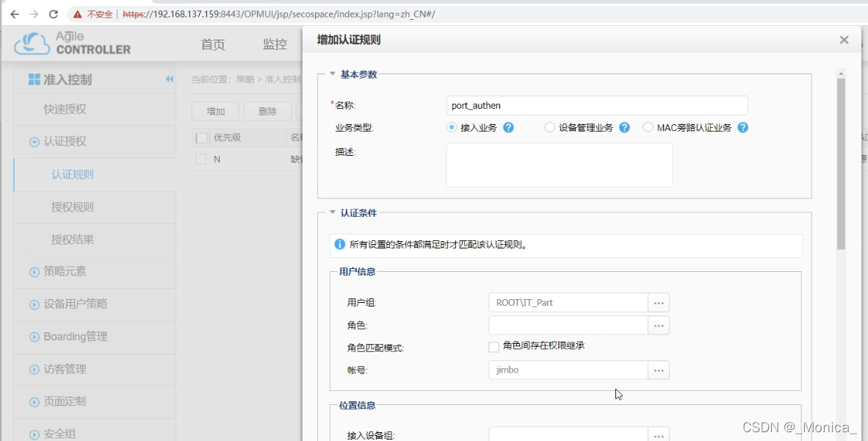Select the MAC旁路认证业务 radio button

pyautogui.click(x=648, y=127)
